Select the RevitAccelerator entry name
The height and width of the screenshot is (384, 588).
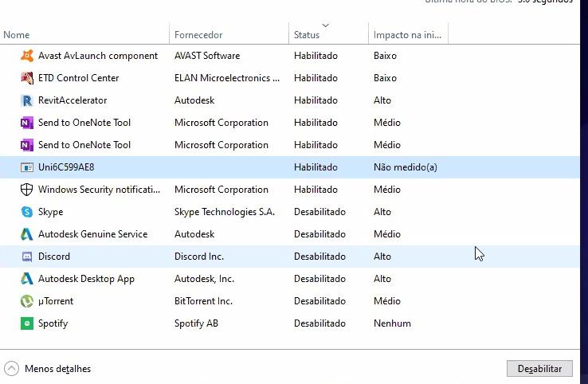point(73,100)
